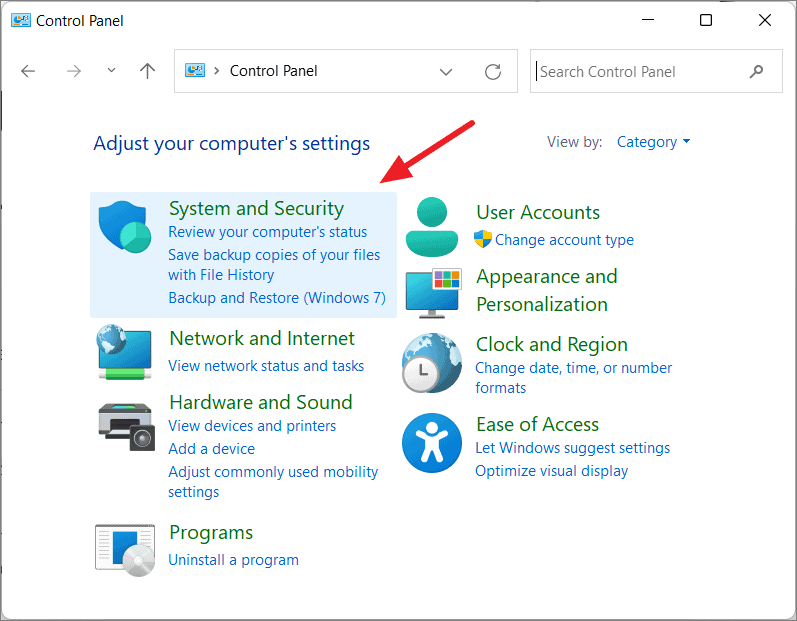Open the System and Security heading
The image size is (797, 621).
(256, 208)
